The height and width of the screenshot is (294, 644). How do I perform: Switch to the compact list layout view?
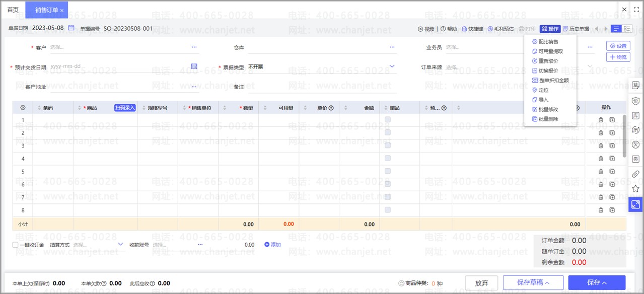tap(616, 29)
